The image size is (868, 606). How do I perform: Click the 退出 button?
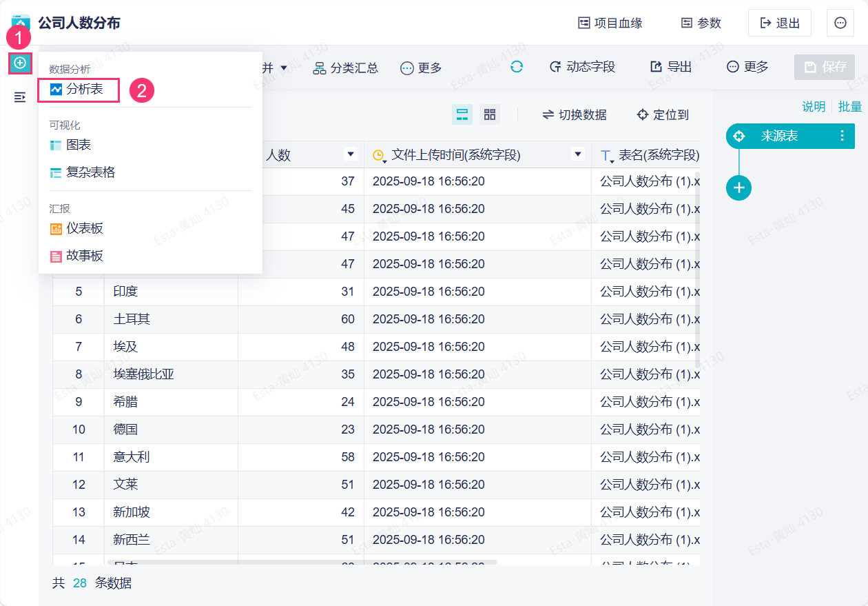pos(780,23)
